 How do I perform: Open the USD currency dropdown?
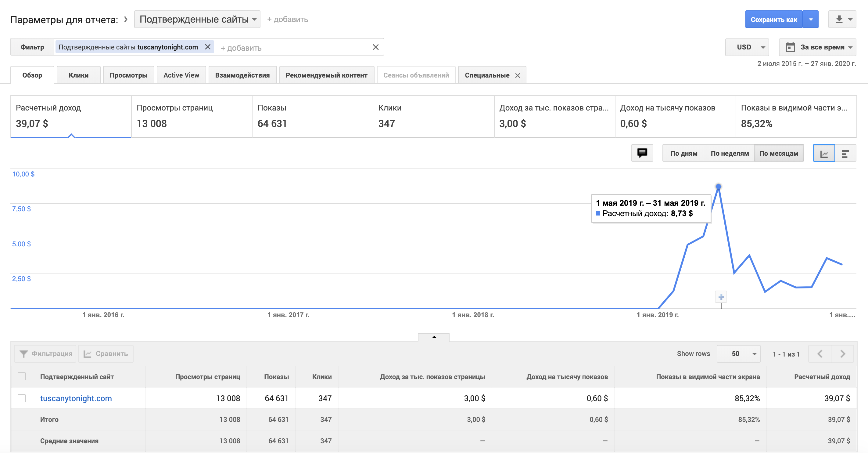[747, 47]
